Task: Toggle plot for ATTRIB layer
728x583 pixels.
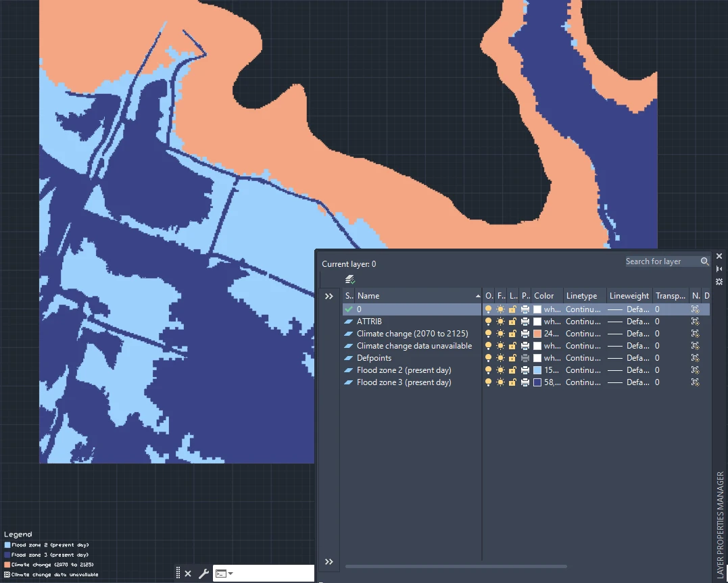Action: [x=525, y=321]
